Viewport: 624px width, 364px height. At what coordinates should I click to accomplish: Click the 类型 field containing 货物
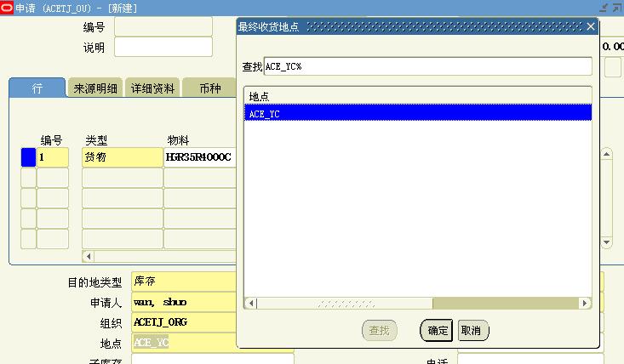point(122,157)
